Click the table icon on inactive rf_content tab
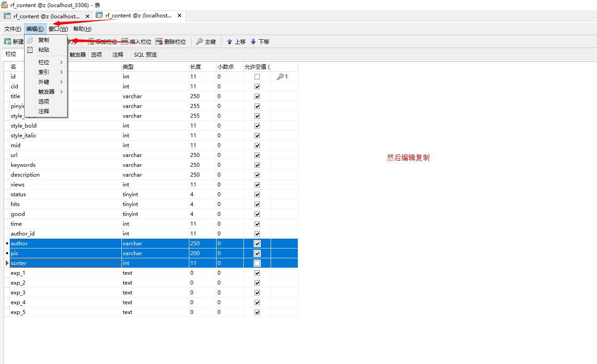This screenshot has height=364, width=597. coord(8,16)
